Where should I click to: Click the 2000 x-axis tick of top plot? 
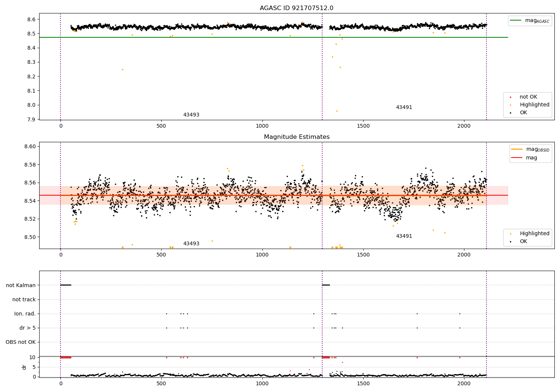point(464,126)
